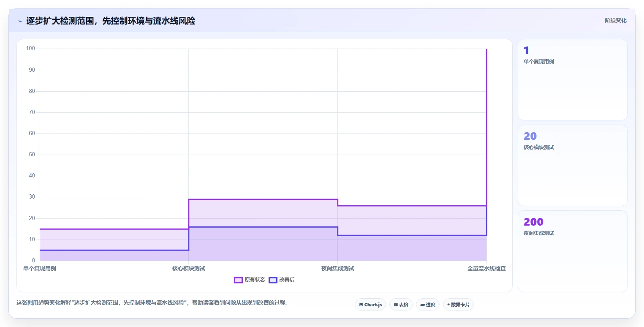
Task: Click the 夜间集成测试 x-axis label
Action: click(337, 268)
